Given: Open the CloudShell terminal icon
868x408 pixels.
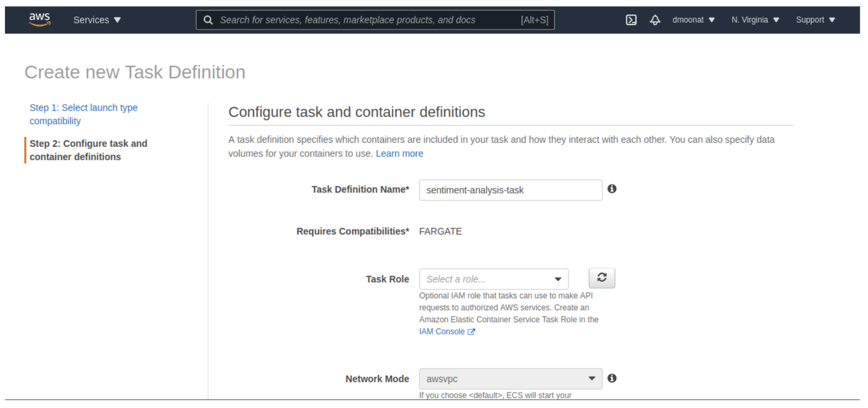Looking at the screenshot, I should (x=631, y=20).
